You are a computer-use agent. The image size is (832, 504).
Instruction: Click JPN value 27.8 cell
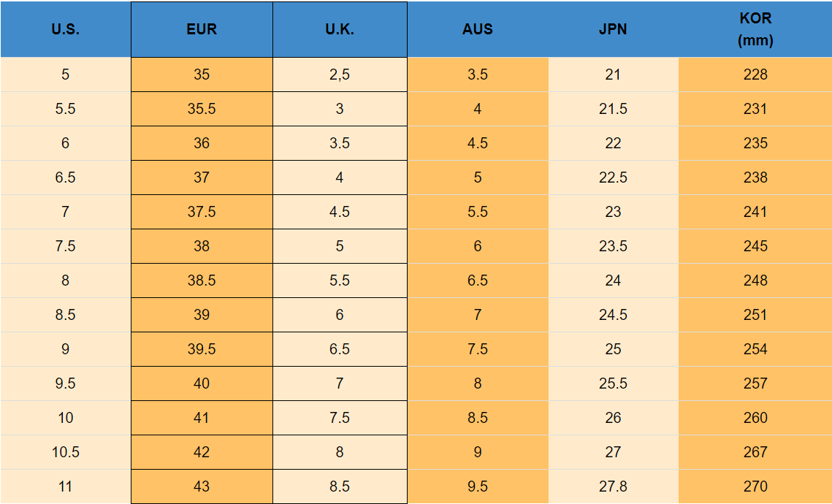tap(613, 486)
